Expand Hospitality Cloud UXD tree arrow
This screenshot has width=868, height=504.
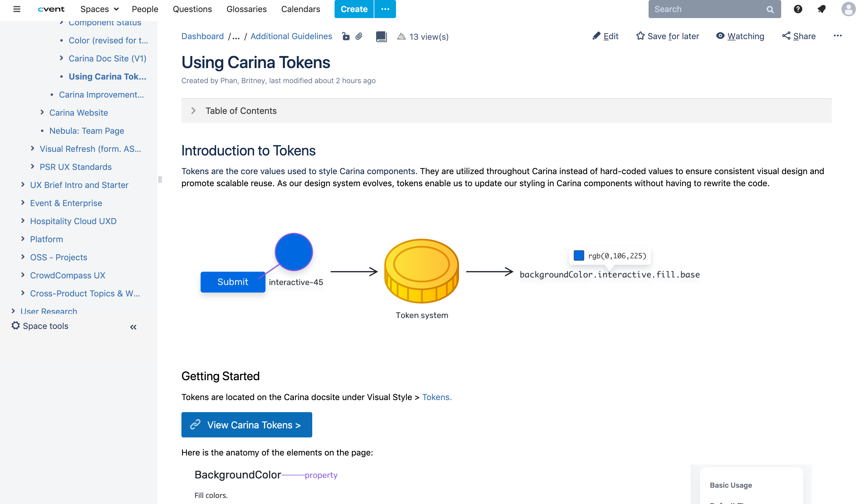point(23,221)
